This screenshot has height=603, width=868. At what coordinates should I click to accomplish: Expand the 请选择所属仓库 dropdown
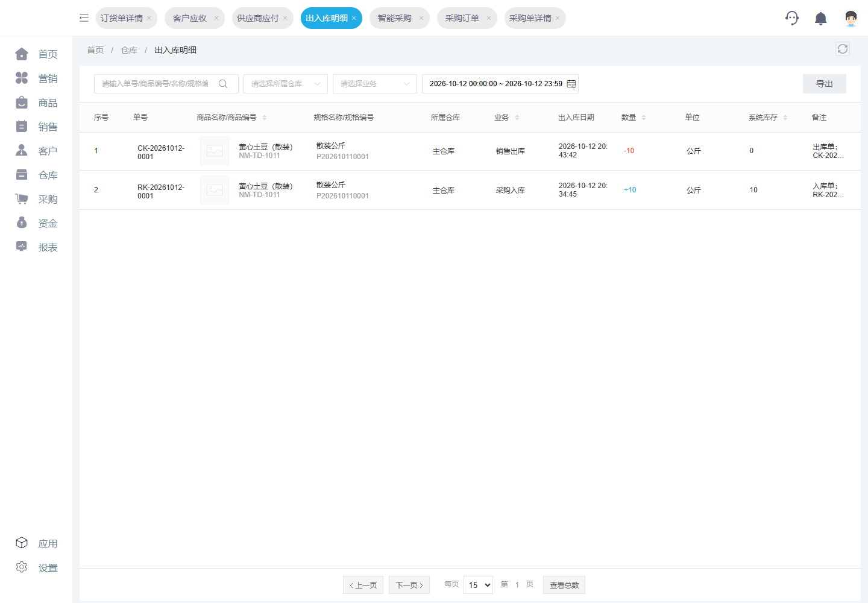pos(286,84)
